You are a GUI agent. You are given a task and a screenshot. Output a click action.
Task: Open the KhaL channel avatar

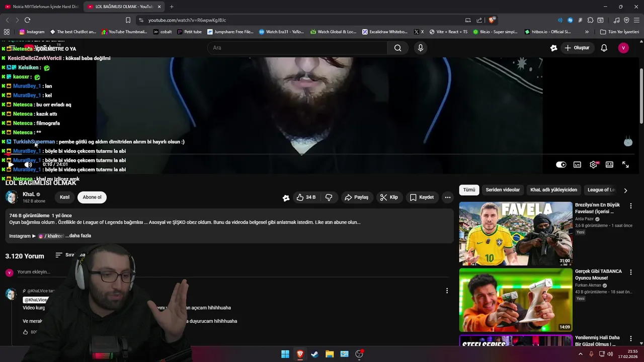coord(12,197)
